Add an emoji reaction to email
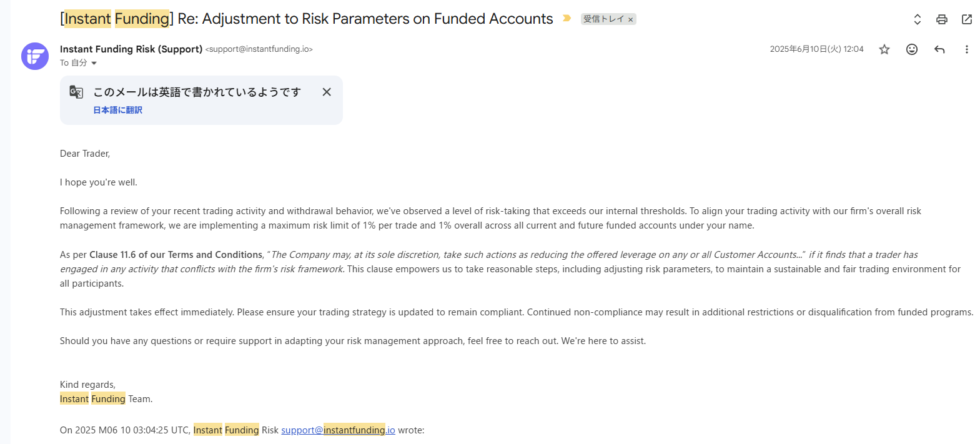 [911, 49]
